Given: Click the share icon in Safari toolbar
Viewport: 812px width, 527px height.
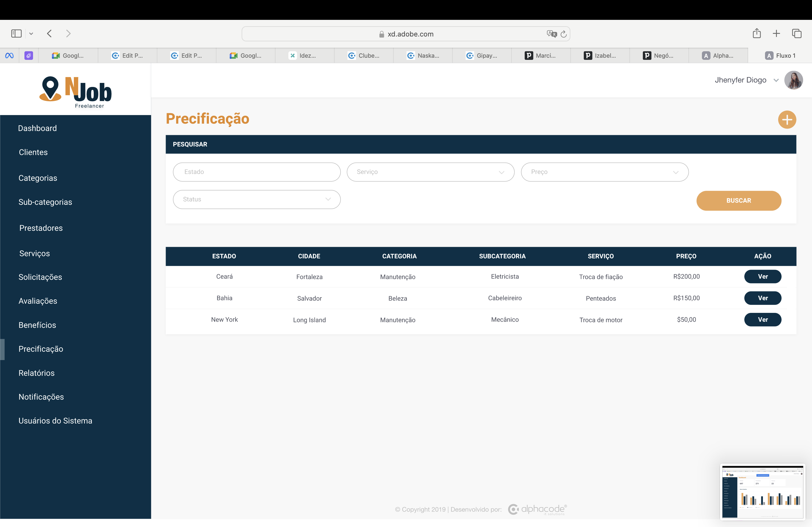Looking at the screenshot, I should click(756, 33).
